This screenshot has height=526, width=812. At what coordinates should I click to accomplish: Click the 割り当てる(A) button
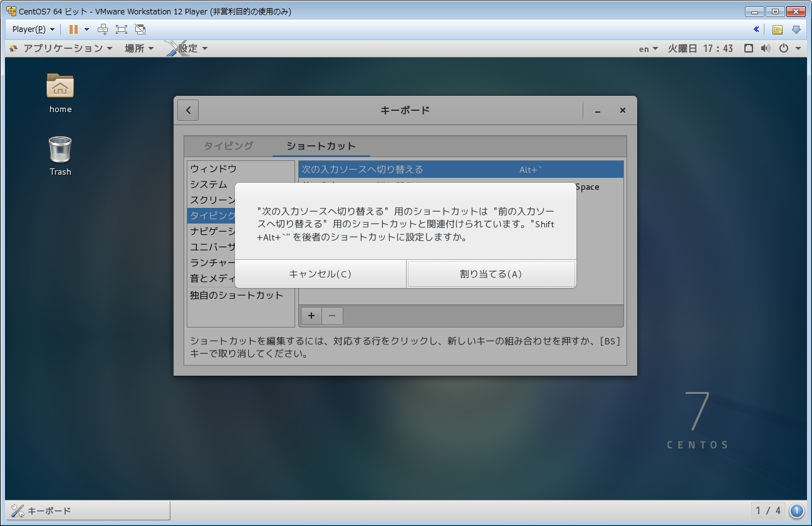pyautogui.click(x=491, y=274)
